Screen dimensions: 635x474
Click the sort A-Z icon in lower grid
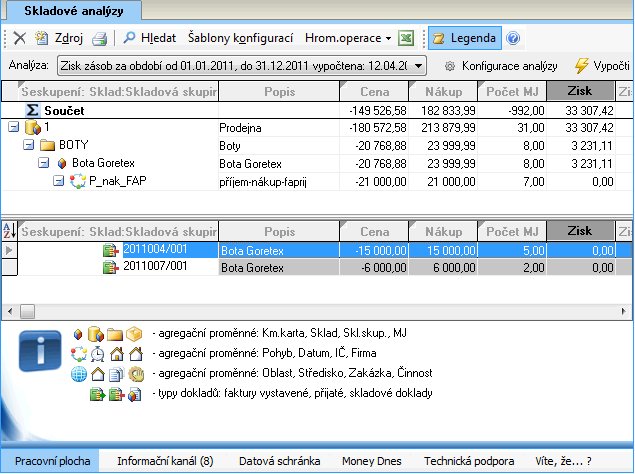coord(10,231)
